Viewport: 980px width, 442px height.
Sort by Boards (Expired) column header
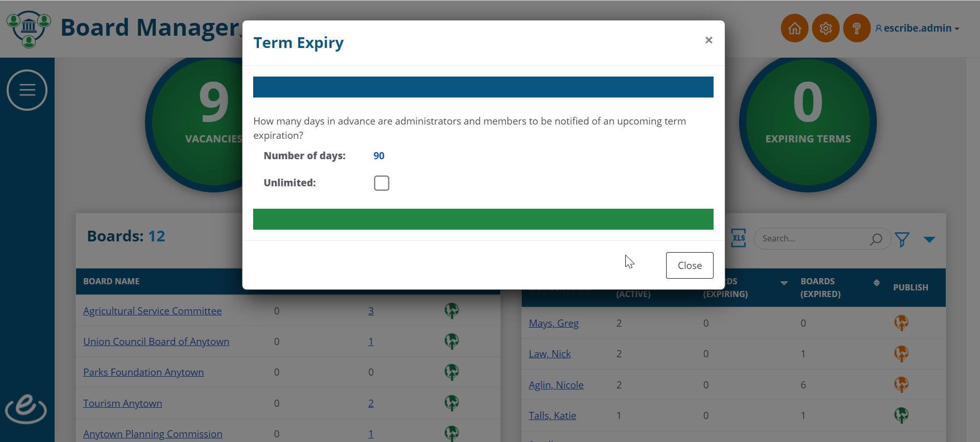(820, 287)
